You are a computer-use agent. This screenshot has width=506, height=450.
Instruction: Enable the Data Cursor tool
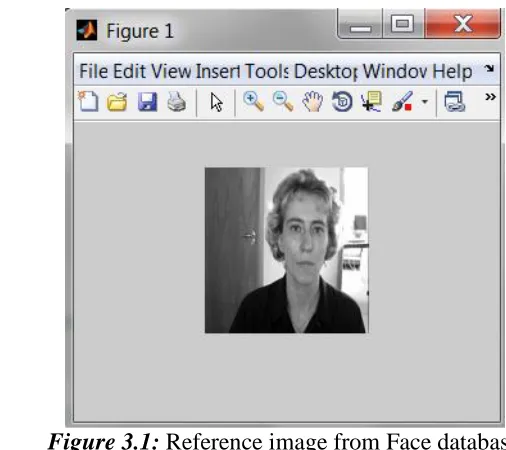tap(371, 101)
